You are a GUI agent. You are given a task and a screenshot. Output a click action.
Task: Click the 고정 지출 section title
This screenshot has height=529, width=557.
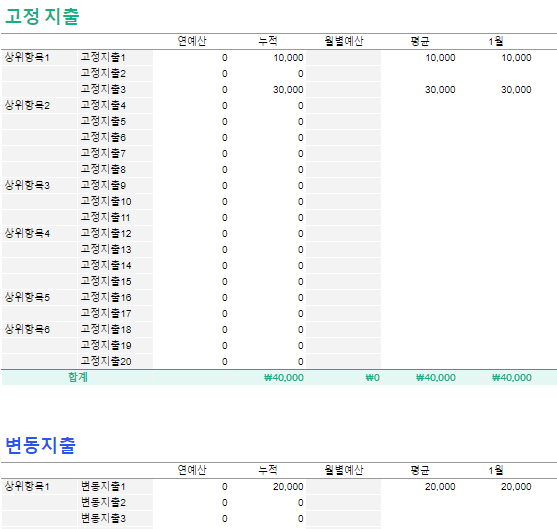(42, 16)
